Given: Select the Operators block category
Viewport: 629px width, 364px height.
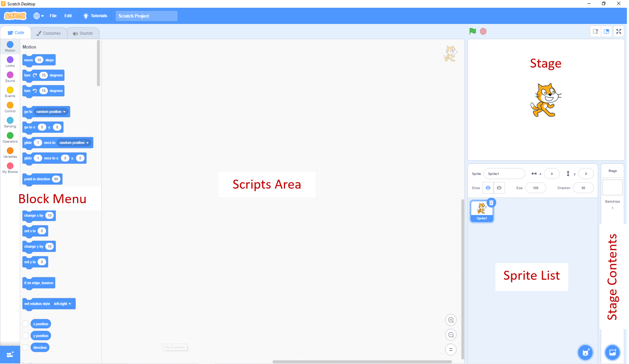Looking at the screenshot, I should coord(10,138).
